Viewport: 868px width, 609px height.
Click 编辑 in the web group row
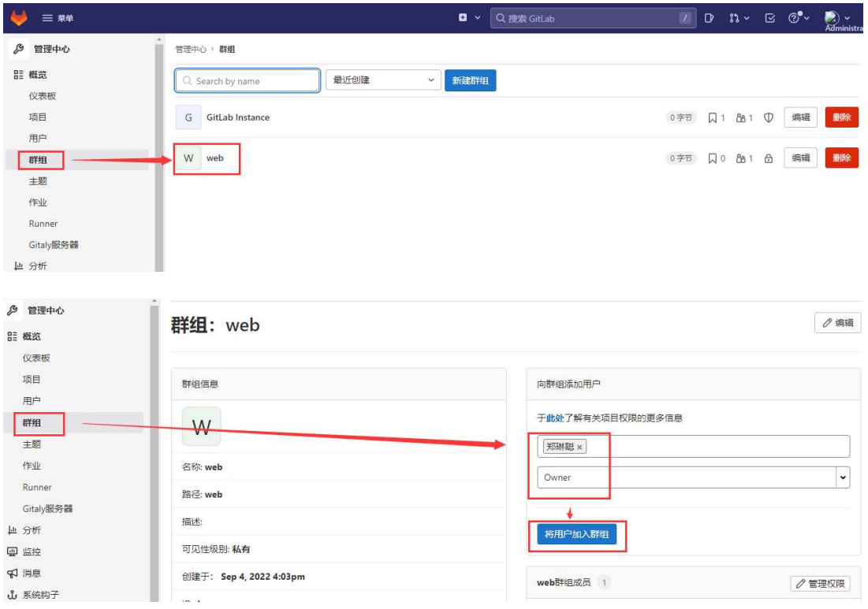coord(800,158)
